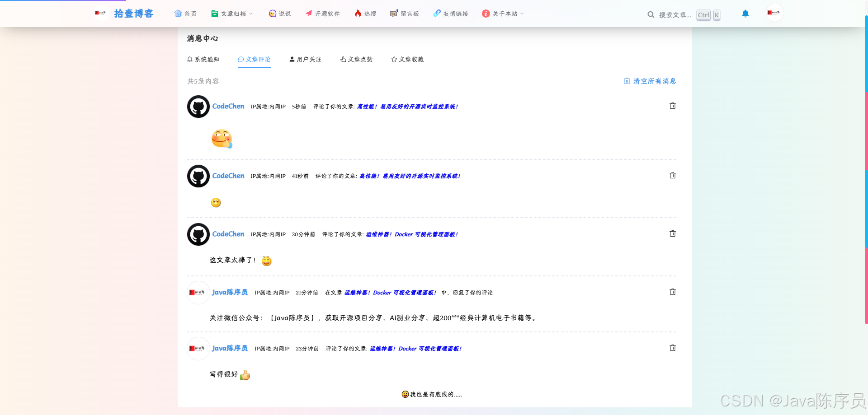This screenshot has width=868, height=415.
Task: Click the search magnifier icon
Action: coord(651,14)
